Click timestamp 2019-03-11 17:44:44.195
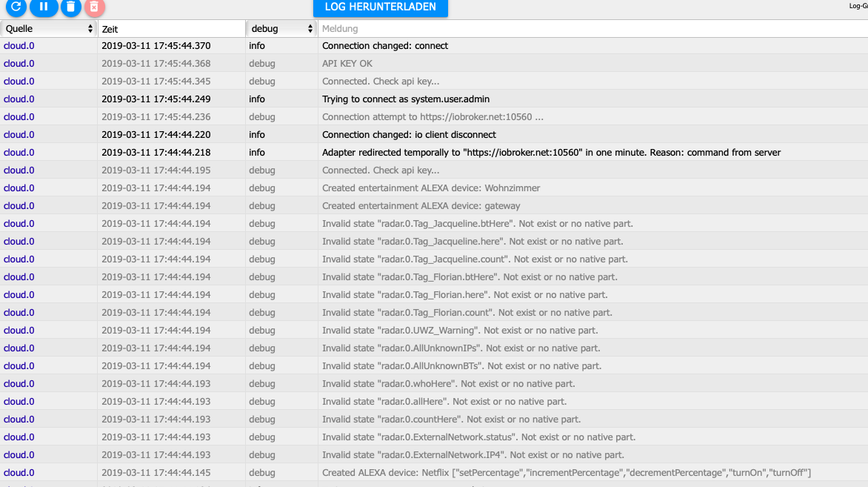The height and width of the screenshot is (487, 868). point(156,170)
